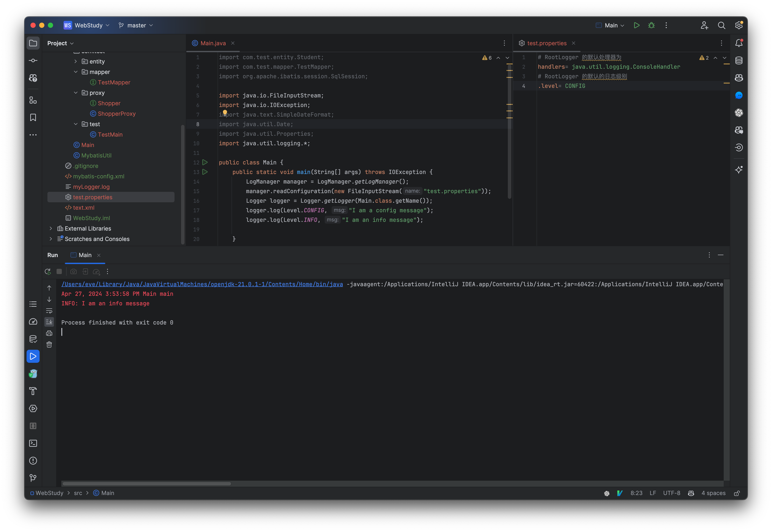This screenshot has width=772, height=532.
Task: Click the java executable path link in console
Action: pyautogui.click(x=202, y=284)
